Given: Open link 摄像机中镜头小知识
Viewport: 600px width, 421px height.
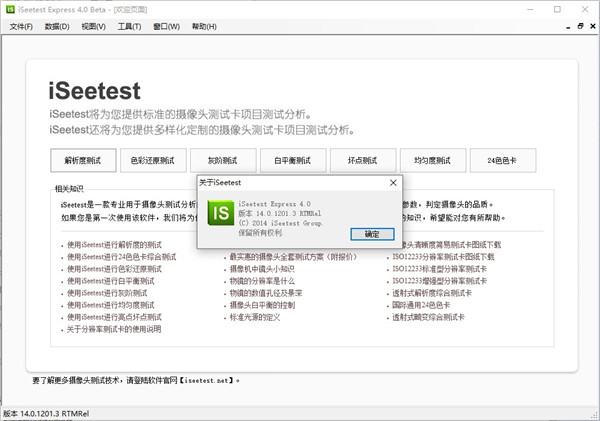Looking at the screenshot, I should (262, 269).
